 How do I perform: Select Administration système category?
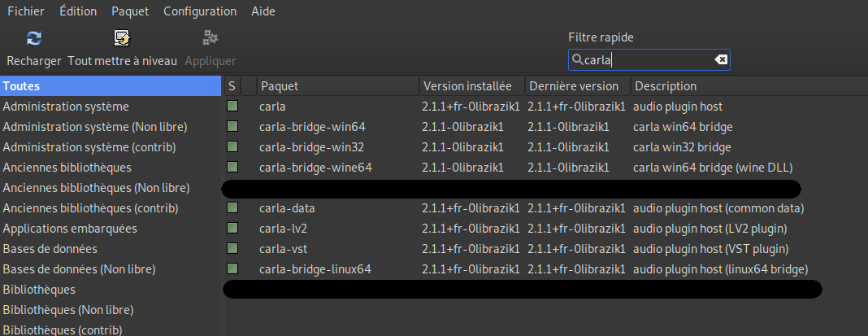tap(66, 107)
